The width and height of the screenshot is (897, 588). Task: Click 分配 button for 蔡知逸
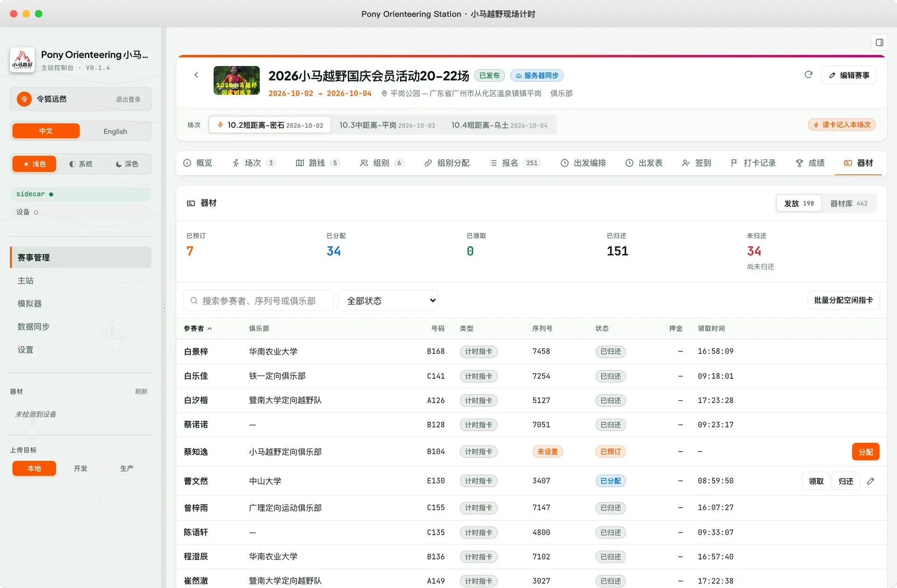[866, 452]
